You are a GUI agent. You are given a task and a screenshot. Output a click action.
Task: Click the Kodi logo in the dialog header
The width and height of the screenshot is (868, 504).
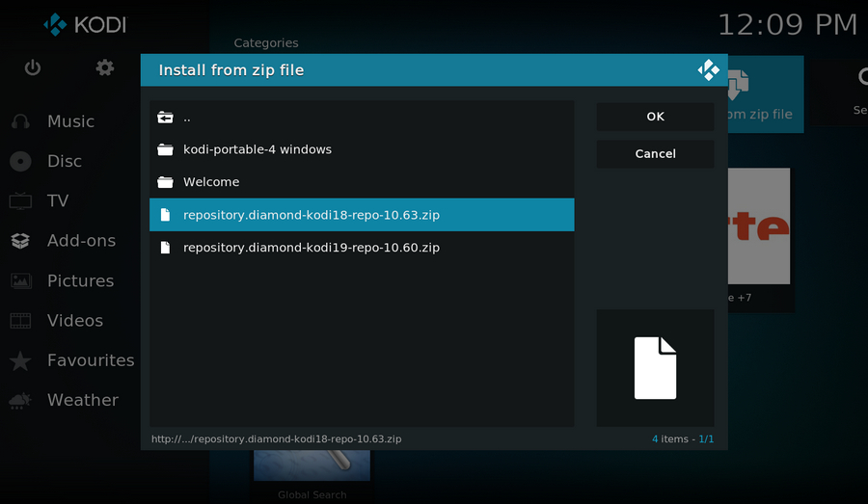click(708, 70)
